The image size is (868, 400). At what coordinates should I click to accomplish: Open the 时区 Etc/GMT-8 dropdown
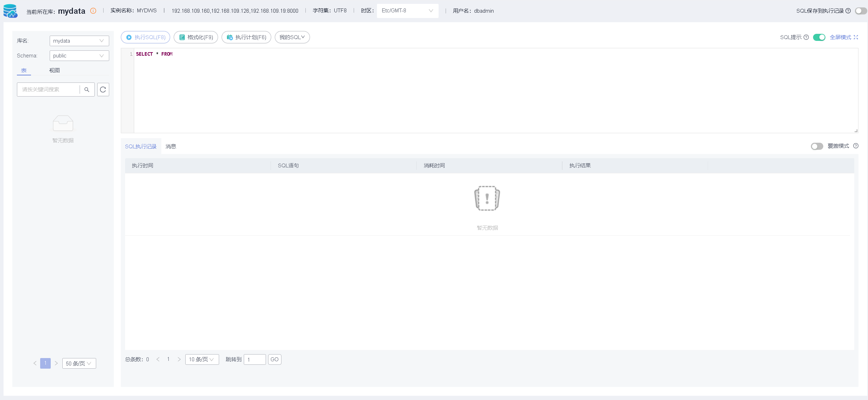[407, 11]
